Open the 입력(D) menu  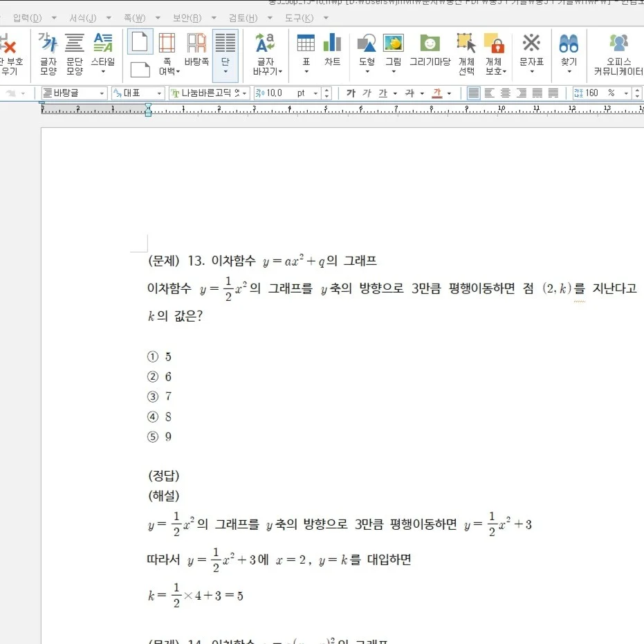27,18
